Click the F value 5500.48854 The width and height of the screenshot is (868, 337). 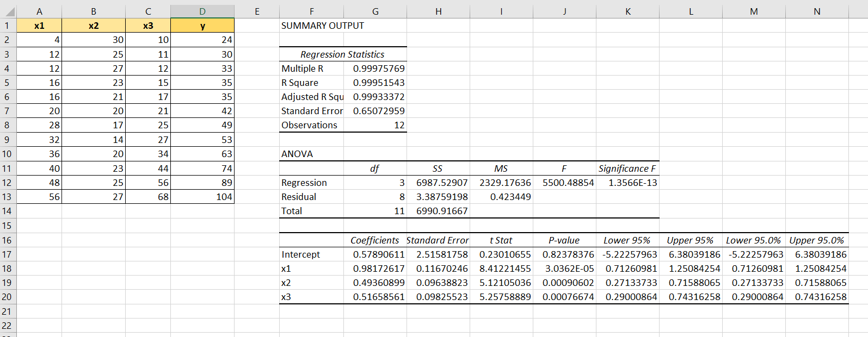click(x=568, y=183)
